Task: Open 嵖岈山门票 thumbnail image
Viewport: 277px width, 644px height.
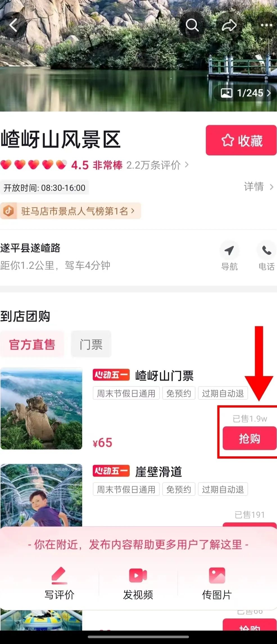Action: tap(41, 409)
